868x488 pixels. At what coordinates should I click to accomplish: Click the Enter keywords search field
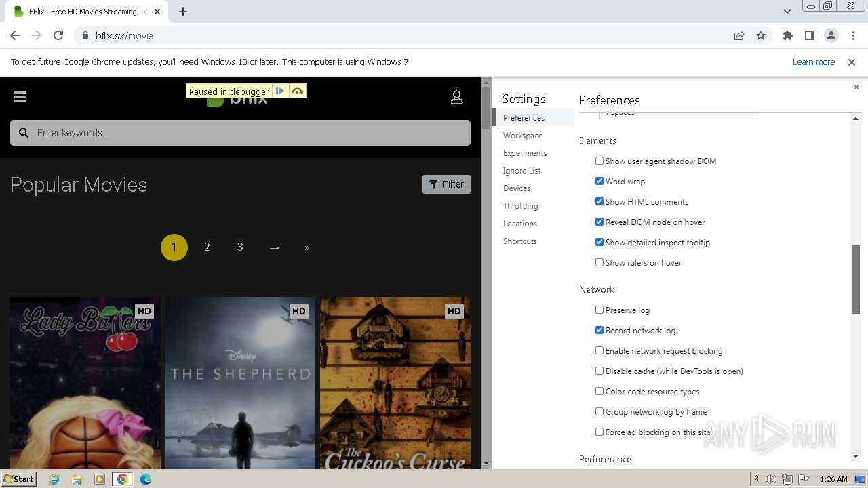point(240,133)
